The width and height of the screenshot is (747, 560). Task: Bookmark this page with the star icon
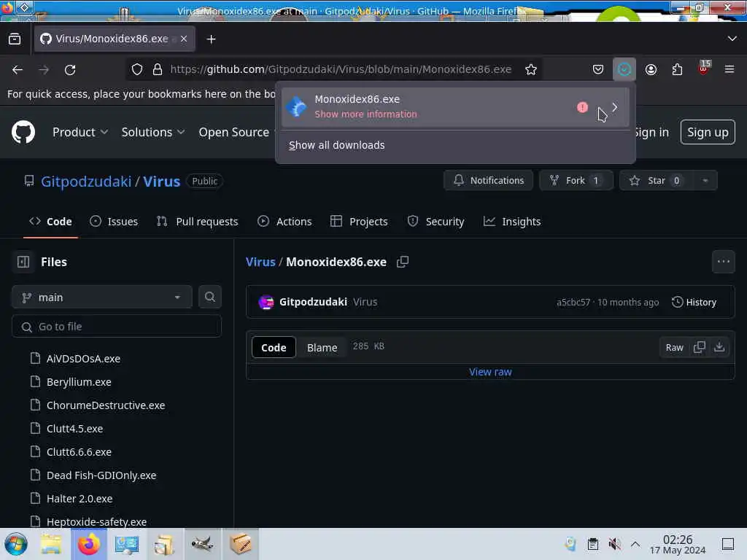coord(531,69)
